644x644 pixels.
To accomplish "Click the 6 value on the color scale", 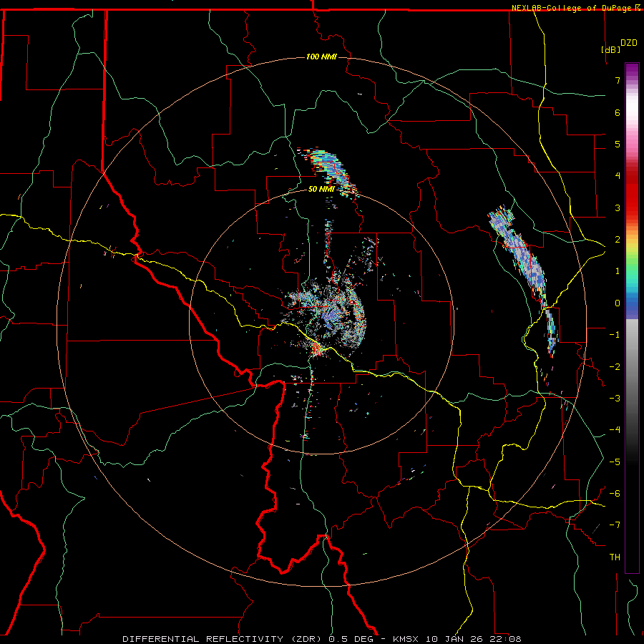I will pos(618,112).
